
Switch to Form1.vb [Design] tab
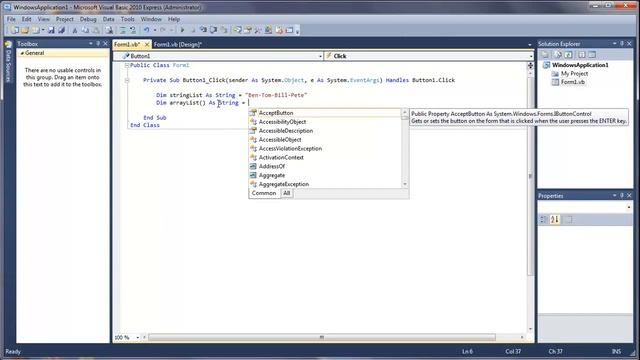[x=178, y=44]
